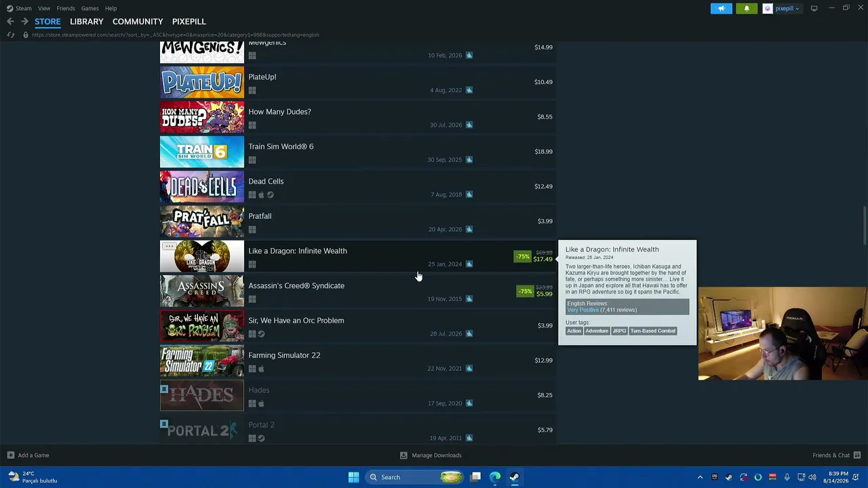Open Manage Downloads
This screenshot has height=488, width=868.
[431, 455]
